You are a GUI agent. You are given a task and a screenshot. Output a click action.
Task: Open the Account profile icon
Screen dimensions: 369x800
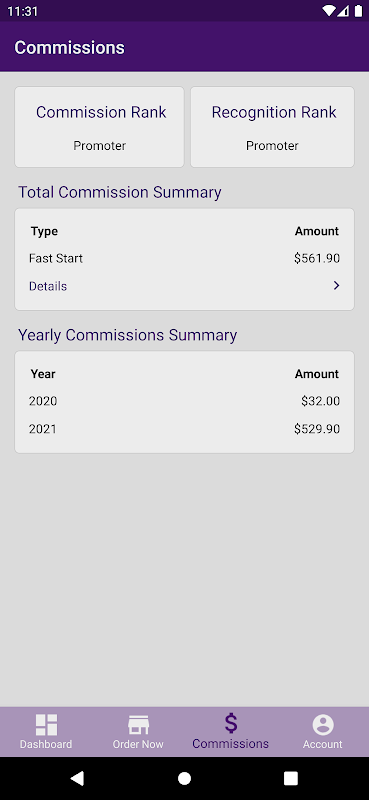(x=323, y=724)
